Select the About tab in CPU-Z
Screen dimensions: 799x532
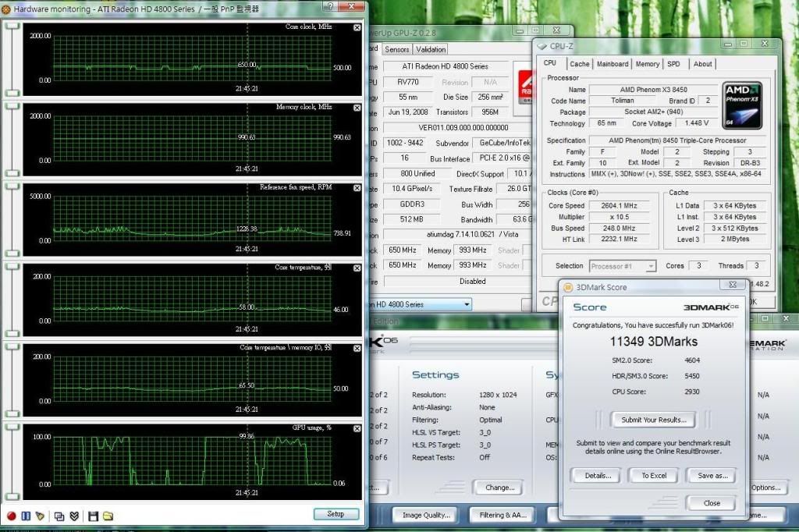[x=702, y=64]
